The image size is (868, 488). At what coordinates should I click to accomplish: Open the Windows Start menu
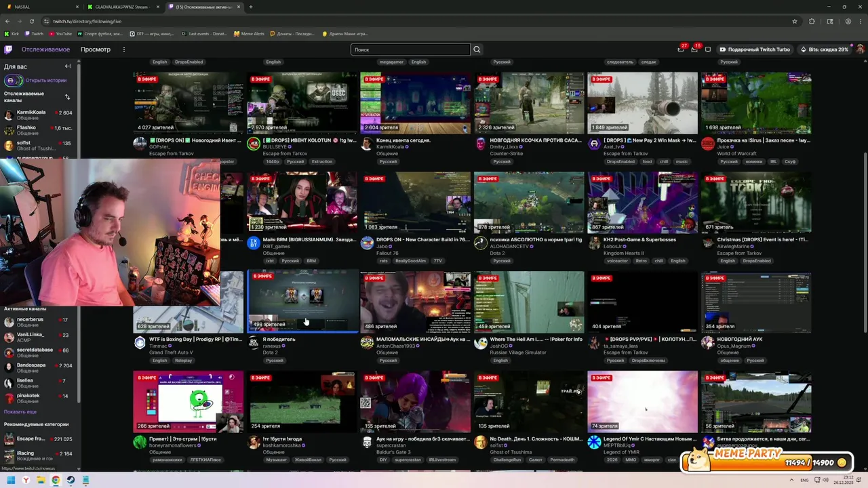[x=11, y=481]
